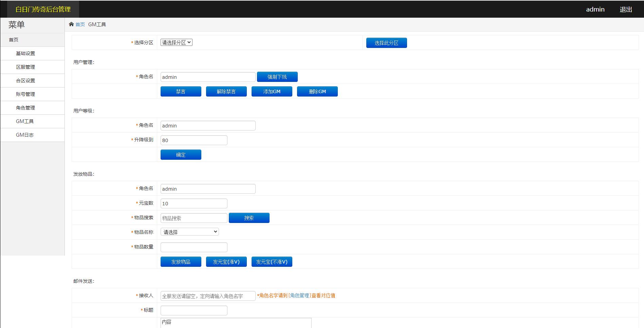Click 删除GM to remove GM rights
The image size is (644, 328).
click(317, 91)
